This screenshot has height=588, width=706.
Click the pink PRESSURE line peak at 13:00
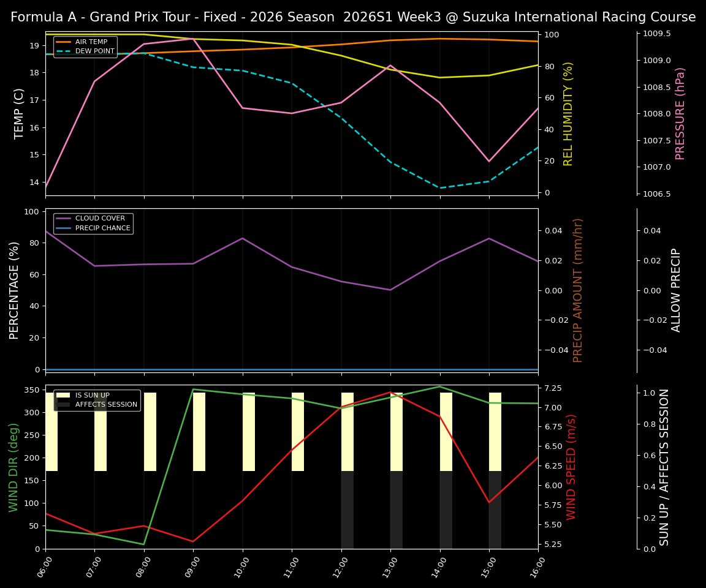389,65
